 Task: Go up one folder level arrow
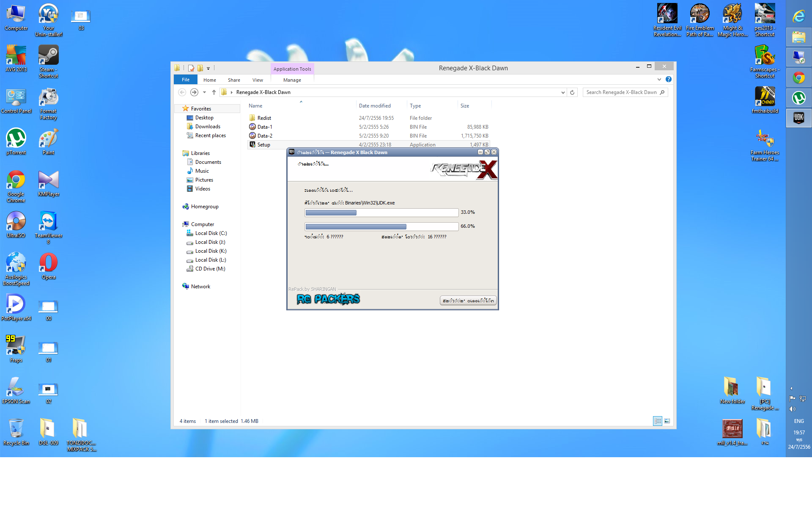[x=214, y=92]
